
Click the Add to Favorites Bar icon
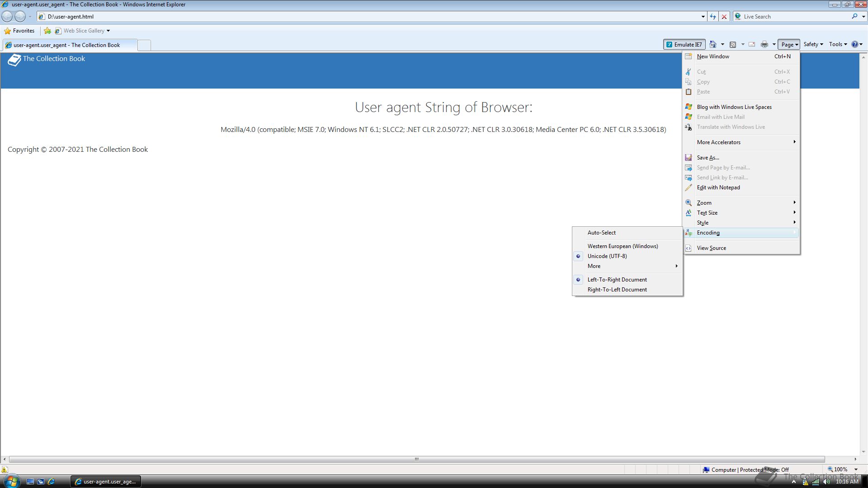[47, 31]
